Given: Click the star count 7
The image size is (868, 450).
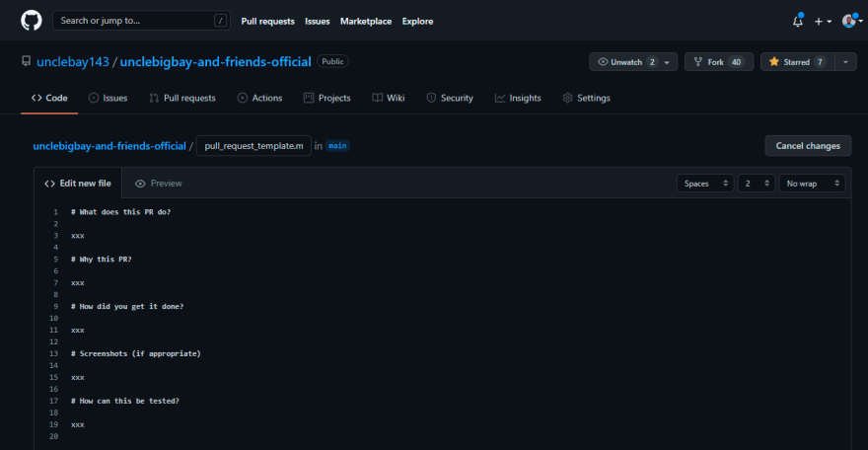Looking at the screenshot, I should click(x=820, y=62).
